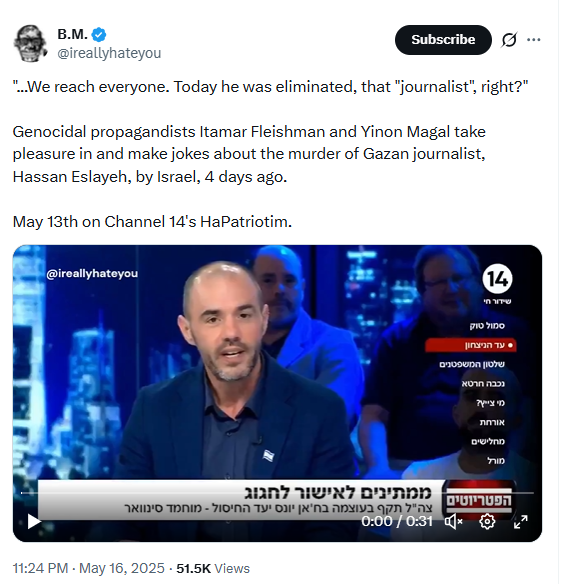Image resolution: width=565 pixels, height=584 pixels.
Task: Click the סמול טוק item in video list
Action: (487, 326)
